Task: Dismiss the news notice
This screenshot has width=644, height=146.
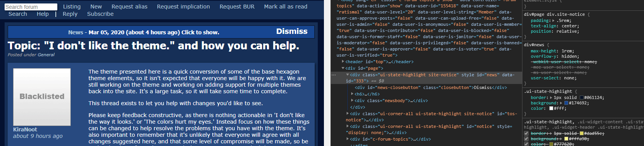Action: (x=292, y=32)
